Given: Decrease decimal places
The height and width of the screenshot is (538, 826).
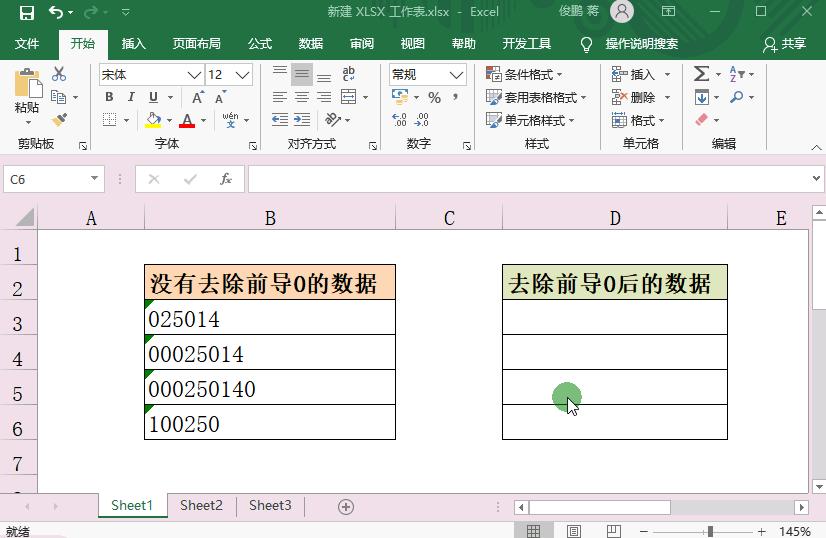Looking at the screenshot, I should tap(421, 120).
